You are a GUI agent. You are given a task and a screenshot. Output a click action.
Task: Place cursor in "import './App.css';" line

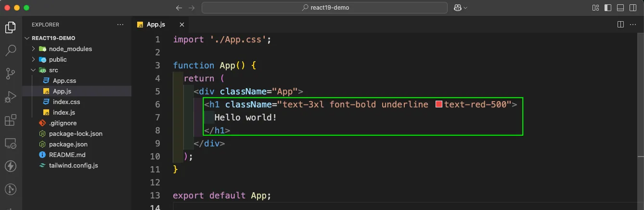222,39
